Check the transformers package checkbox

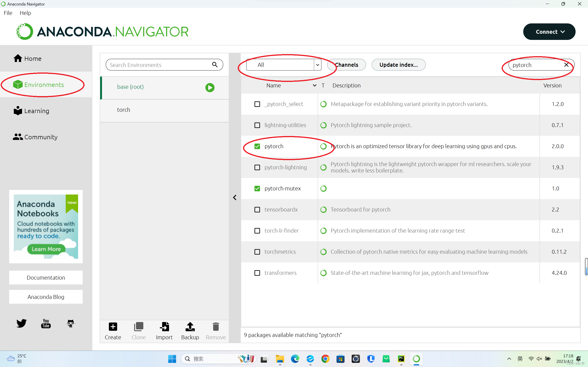[x=257, y=273]
